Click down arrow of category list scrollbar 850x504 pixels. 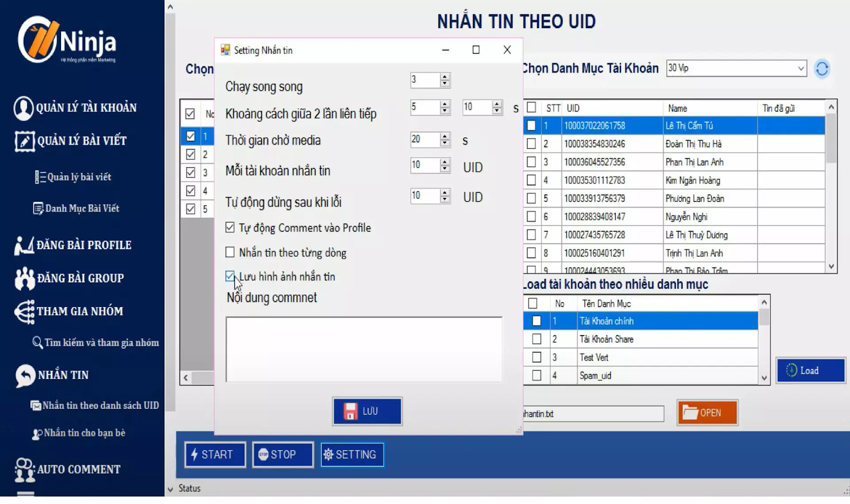764,379
